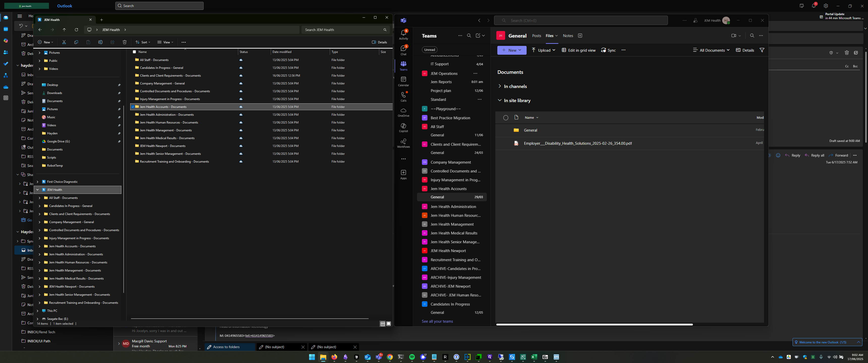Click Refresh button in File Explorer

tap(76, 30)
